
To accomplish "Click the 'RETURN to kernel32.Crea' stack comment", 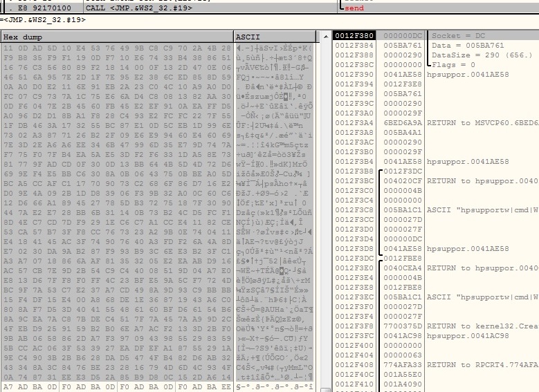I will pos(483,326).
